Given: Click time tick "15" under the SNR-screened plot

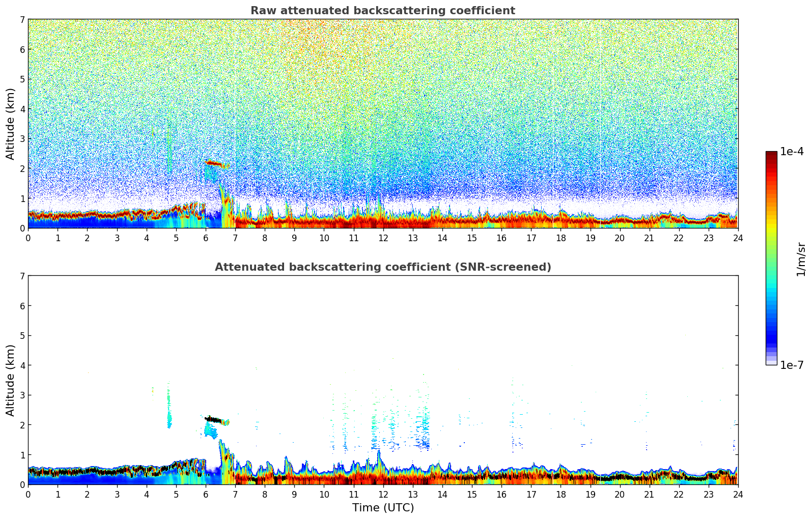Looking at the screenshot, I should [x=472, y=494].
